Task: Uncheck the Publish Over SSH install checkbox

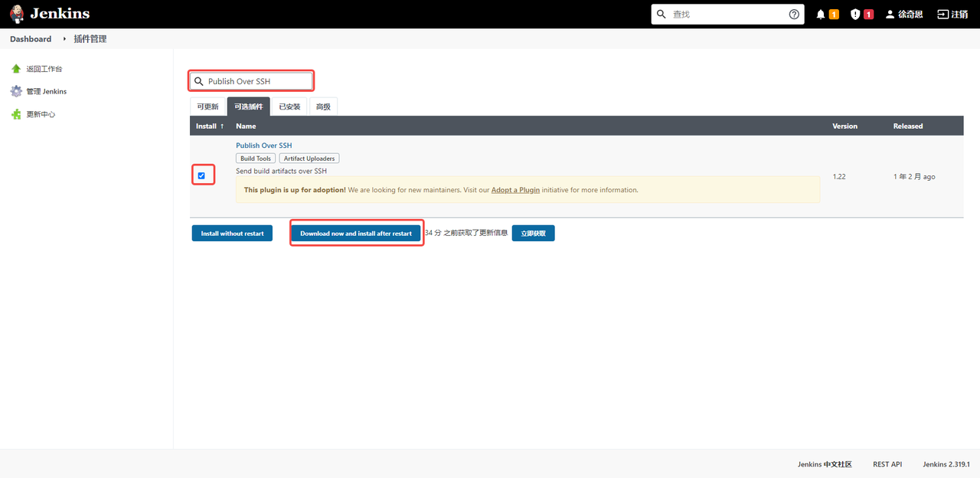Action: (x=202, y=175)
